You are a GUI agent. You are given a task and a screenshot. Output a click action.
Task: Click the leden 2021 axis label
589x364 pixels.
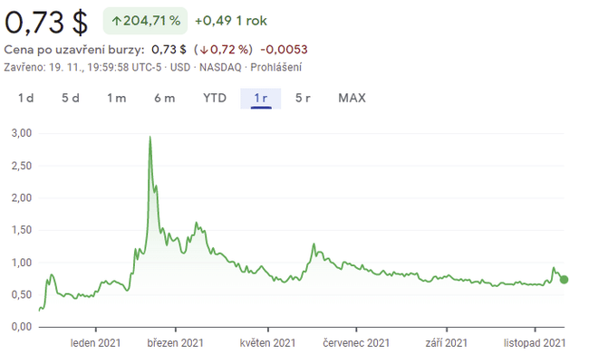(95, 343)
